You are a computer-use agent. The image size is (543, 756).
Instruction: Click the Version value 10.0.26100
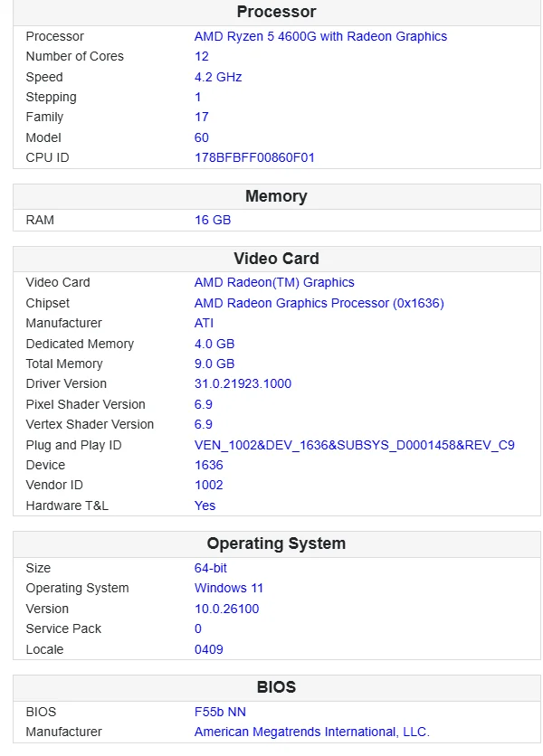click(x=227, y=609)
